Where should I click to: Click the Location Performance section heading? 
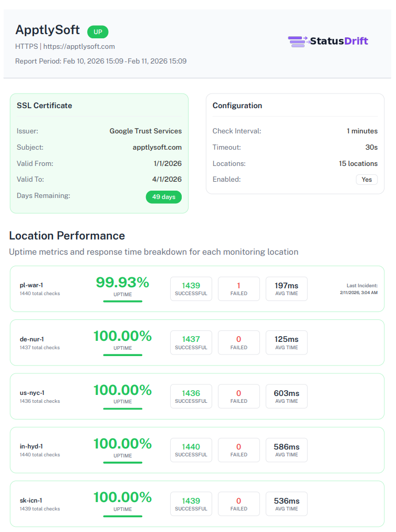tap(67, 236)
